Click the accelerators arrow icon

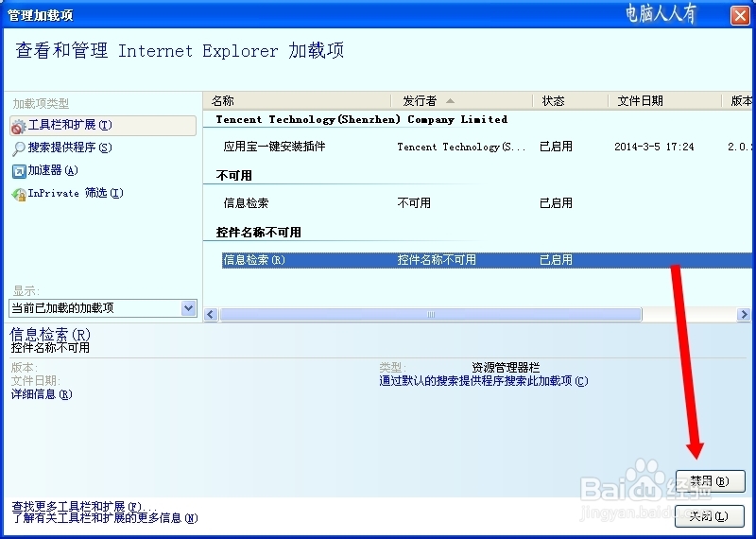(x=19, y=171)
